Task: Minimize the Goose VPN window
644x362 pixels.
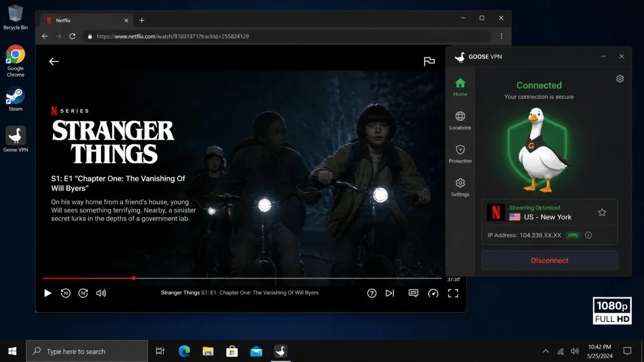Action: [x=604, y=56]
